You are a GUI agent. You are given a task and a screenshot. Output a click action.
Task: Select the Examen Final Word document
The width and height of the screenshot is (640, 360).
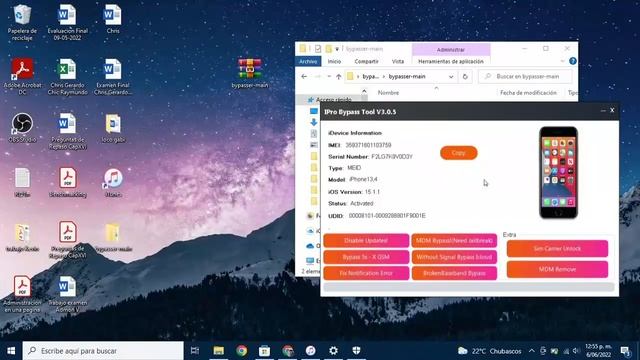click(x=113, y=77)
